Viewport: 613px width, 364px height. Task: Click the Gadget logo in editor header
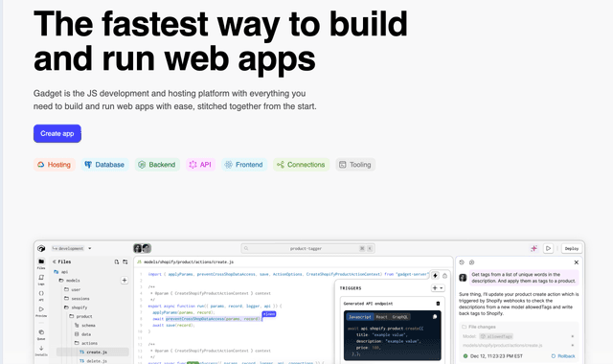coord(41,248)
